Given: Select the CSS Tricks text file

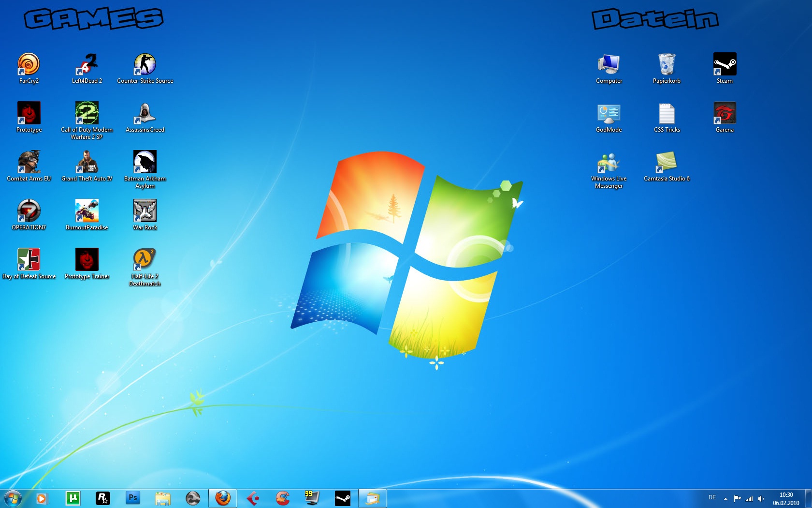Looking at the screenshot, I should [667, 117].
